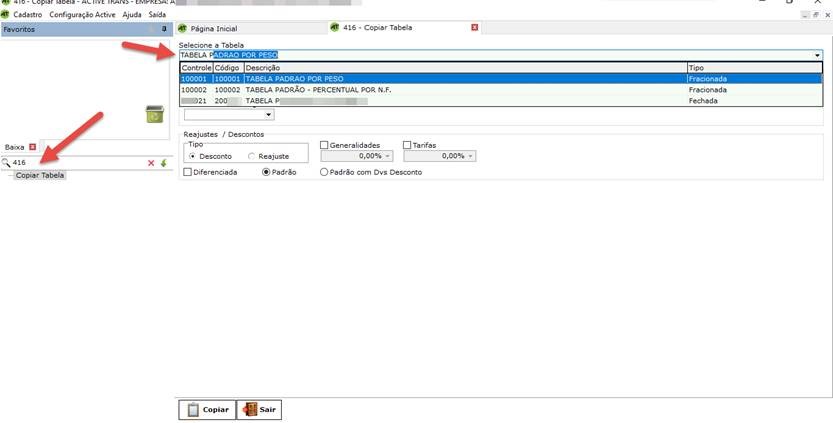Open the Selecione a Tabela dropdown arrow
Screen dimensions: 833x423
[816, 55]
